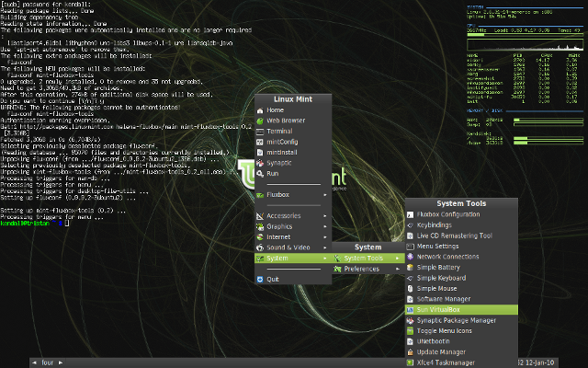Image resolution: width=588 pixels, height=368 pixels.
Task: Click the Sun VirtualBox icon
Action: point(411,310)
